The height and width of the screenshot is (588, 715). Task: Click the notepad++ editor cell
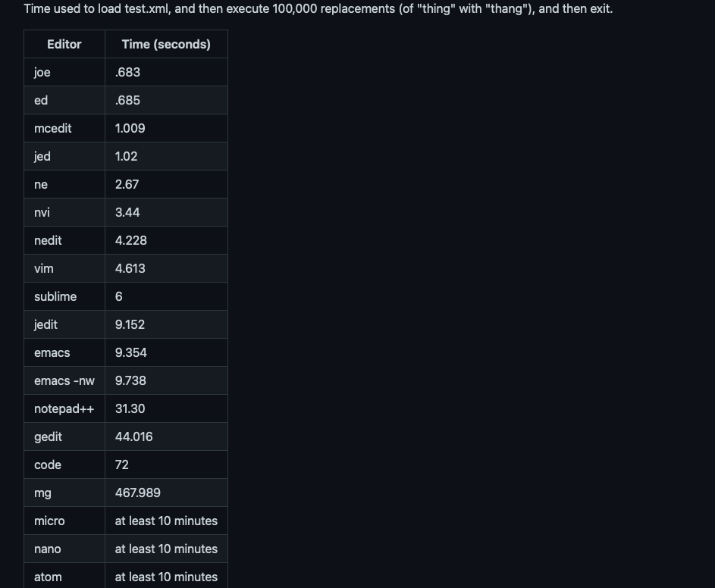click(x=64, y=408)
